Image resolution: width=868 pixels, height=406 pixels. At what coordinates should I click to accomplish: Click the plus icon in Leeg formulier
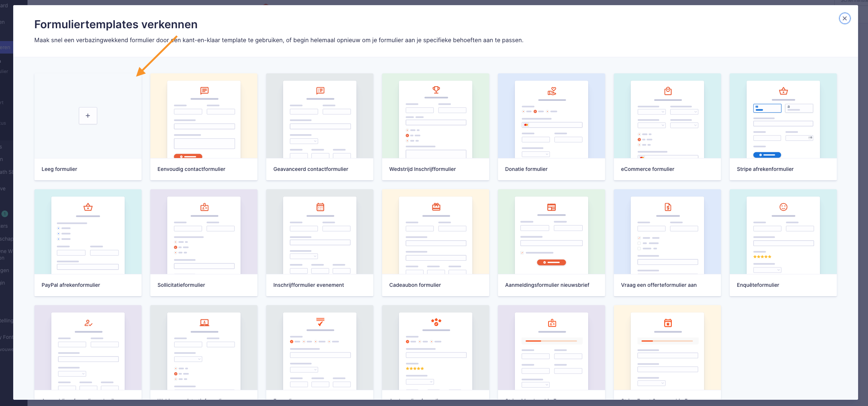(88, 116)
